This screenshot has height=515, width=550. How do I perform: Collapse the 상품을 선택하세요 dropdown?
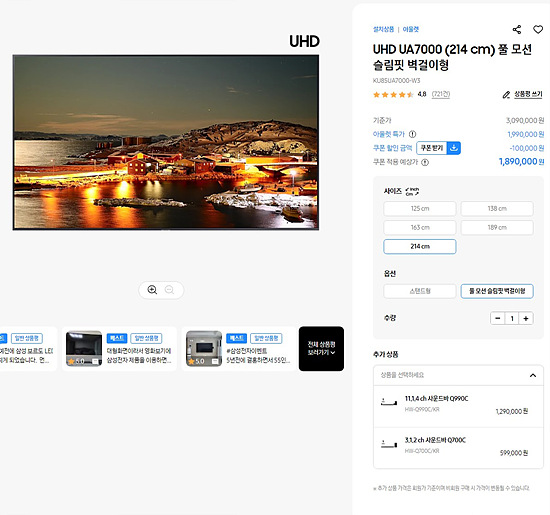click(x=458, y=375)
